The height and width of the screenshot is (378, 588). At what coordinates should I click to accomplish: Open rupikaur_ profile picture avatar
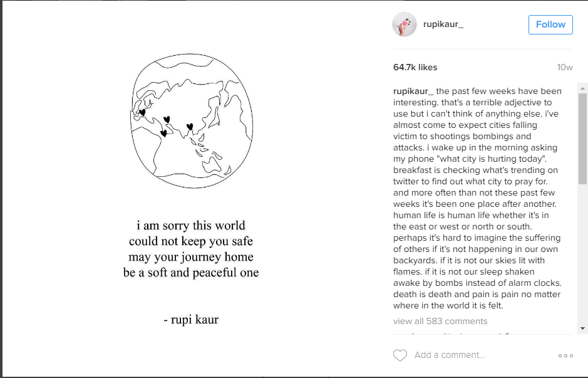pos(404,24)
